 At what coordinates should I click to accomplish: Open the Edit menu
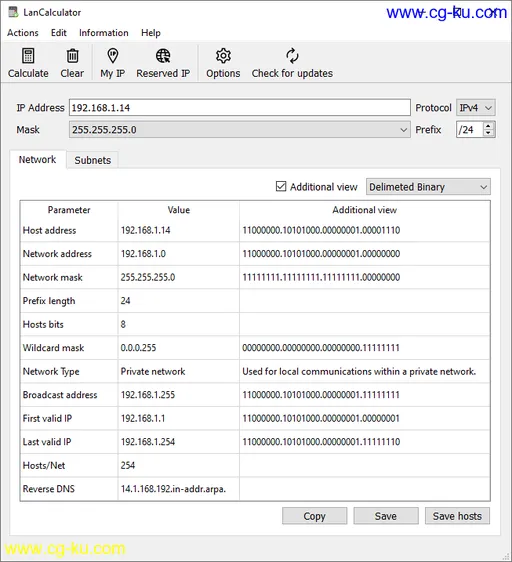click(x=59, y=33)
